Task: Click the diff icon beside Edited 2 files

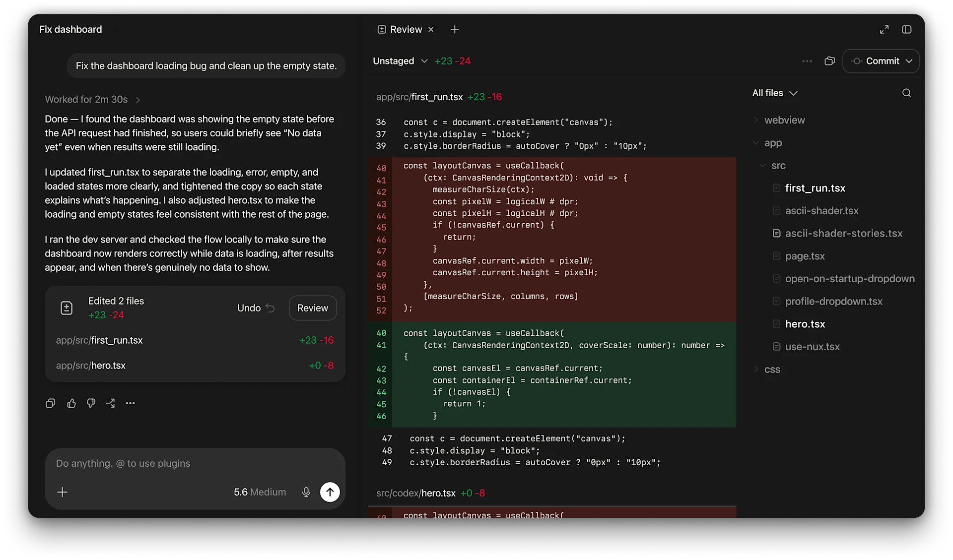Action: (67, 308)
